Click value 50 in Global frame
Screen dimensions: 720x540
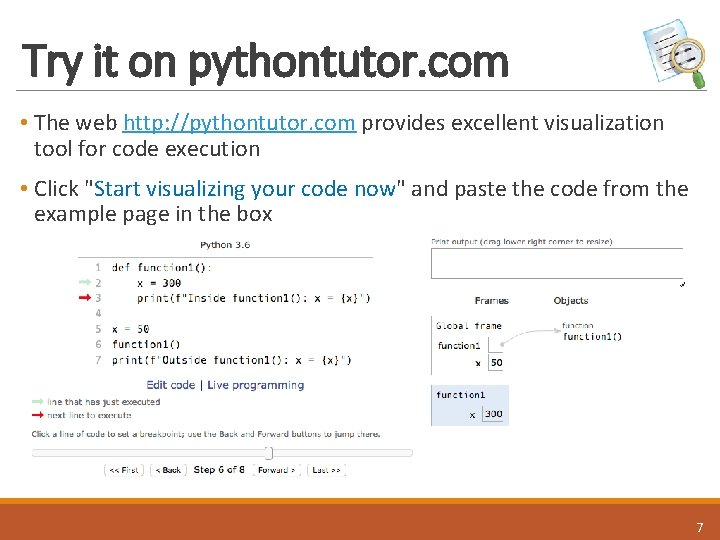point(496,363)
